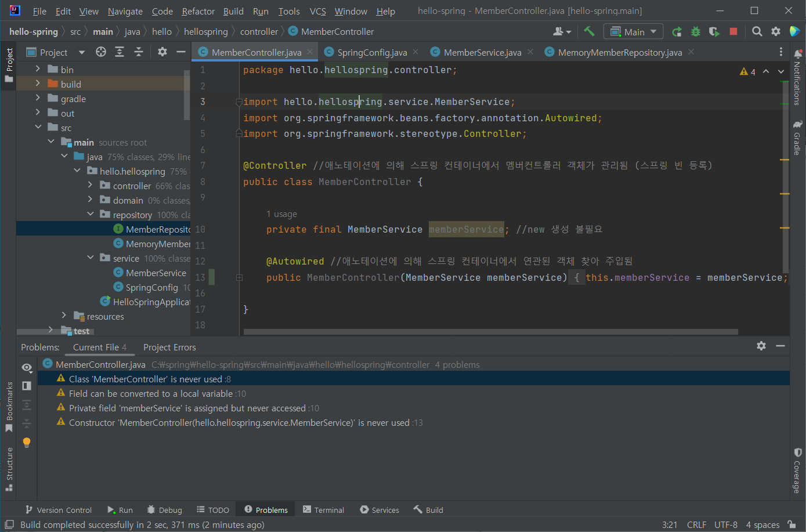The height and width of the screenshot is (532, 806).
Task: Go to next highlighted warning arrow
Action: coord(781,71)
